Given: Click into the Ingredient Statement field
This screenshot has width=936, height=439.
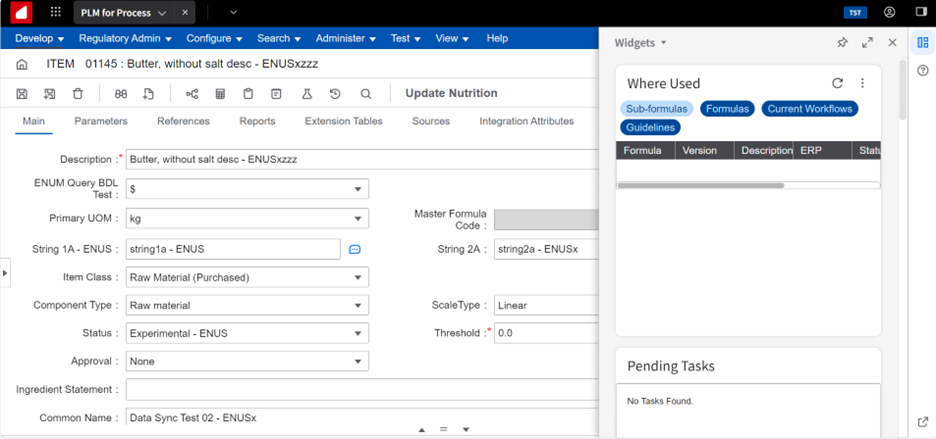Looking at the screenshot, I should [360, 389].
